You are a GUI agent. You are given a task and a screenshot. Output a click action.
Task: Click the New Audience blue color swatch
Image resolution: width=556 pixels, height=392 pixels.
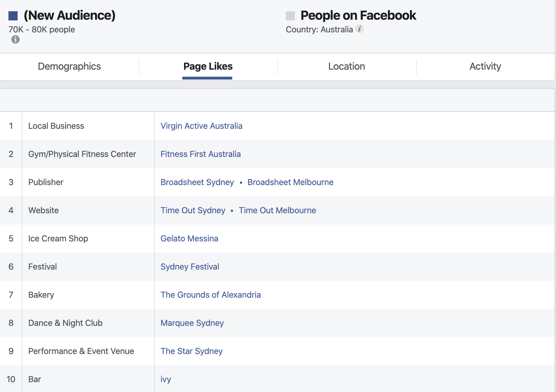pyautogui.click(x=13, y=16)
